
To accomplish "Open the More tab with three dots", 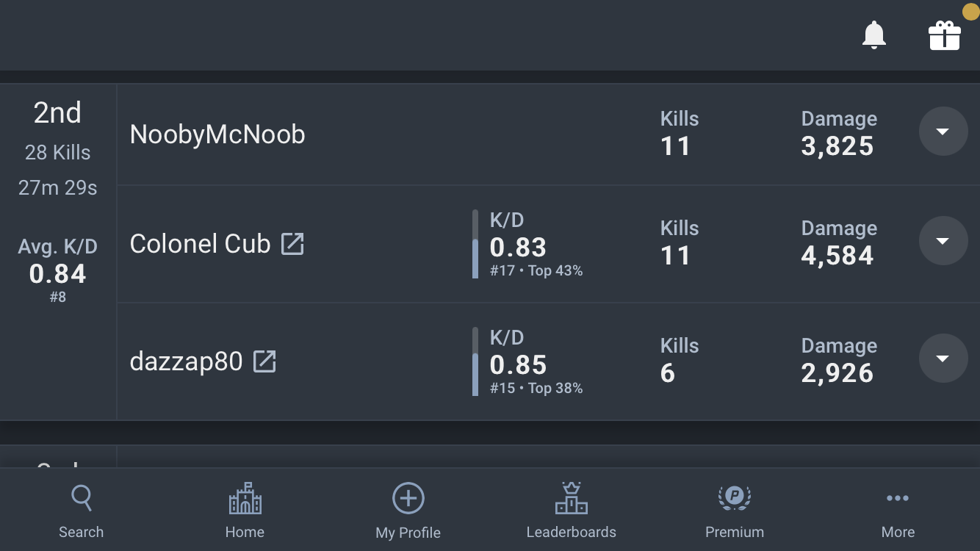I will [898, 511].
